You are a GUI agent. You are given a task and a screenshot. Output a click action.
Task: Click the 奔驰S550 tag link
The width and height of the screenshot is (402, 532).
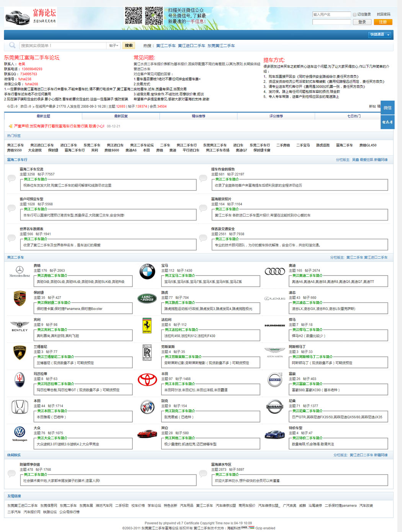click(x=15, y=150)
